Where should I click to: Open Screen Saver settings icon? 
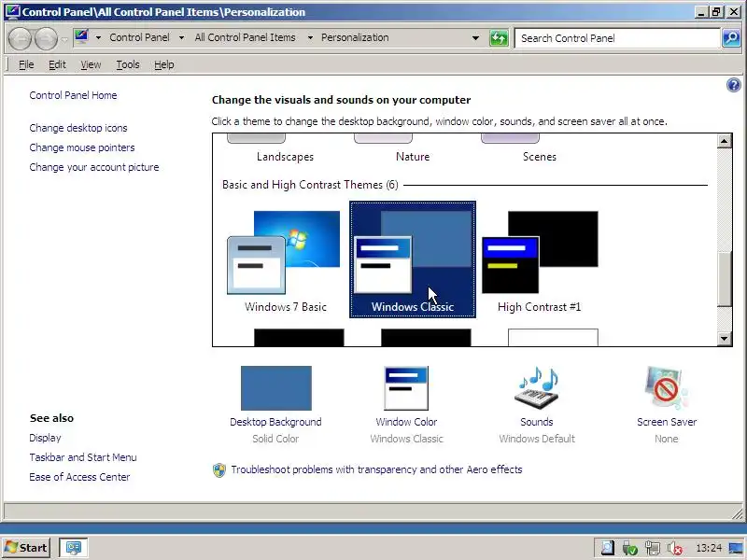coord(667,388)
